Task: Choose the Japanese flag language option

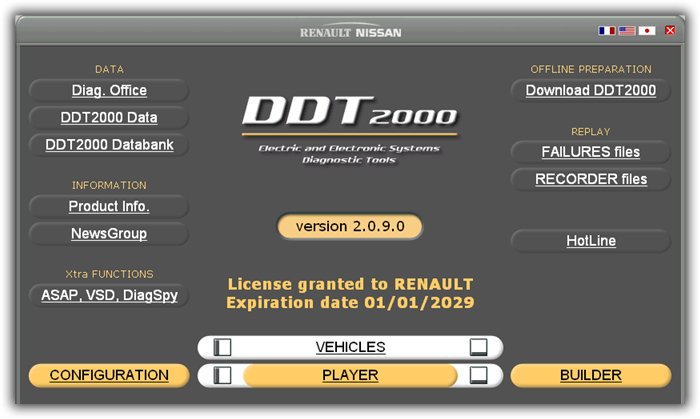Action: coord(647,31)
